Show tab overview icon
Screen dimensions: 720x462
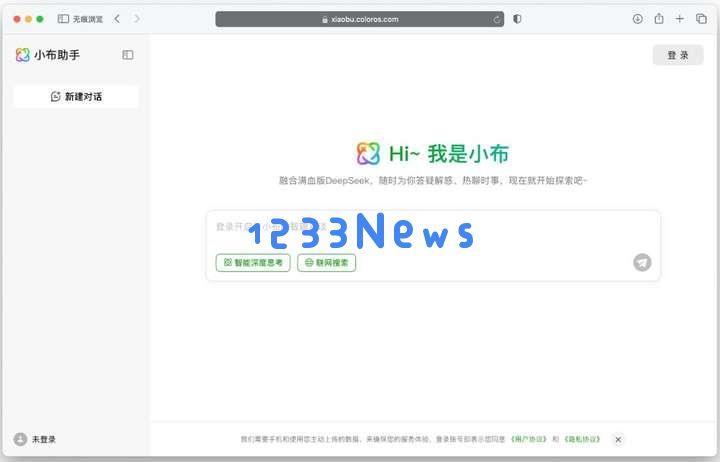pos(701,19)
